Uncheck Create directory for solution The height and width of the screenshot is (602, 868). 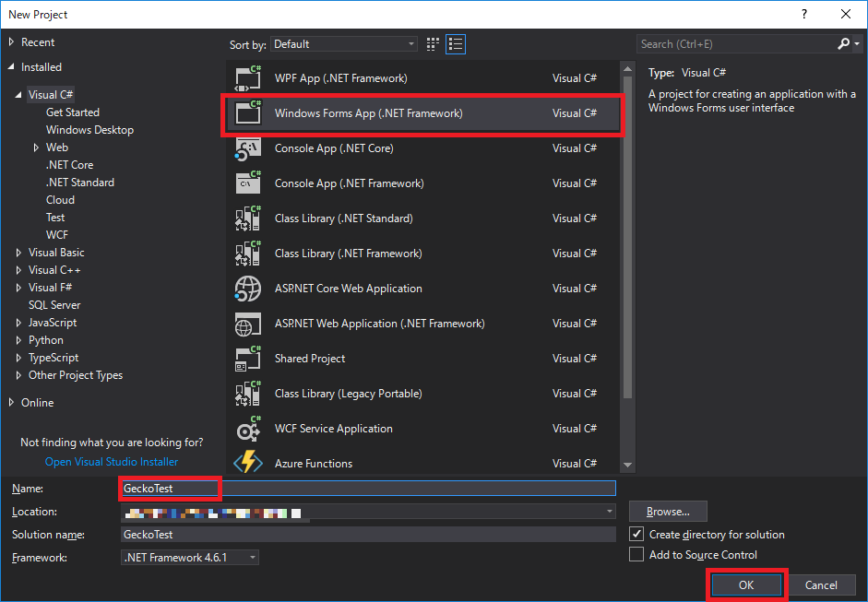[636, 534]
